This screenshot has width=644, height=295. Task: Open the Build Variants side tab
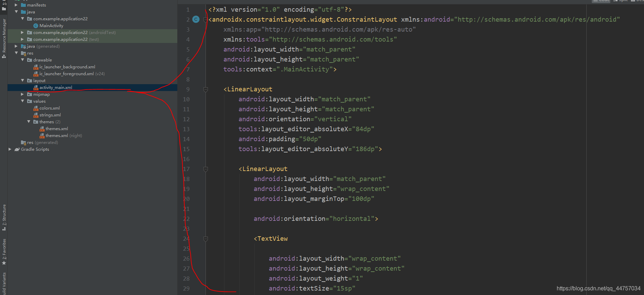[x=4, y=284]
